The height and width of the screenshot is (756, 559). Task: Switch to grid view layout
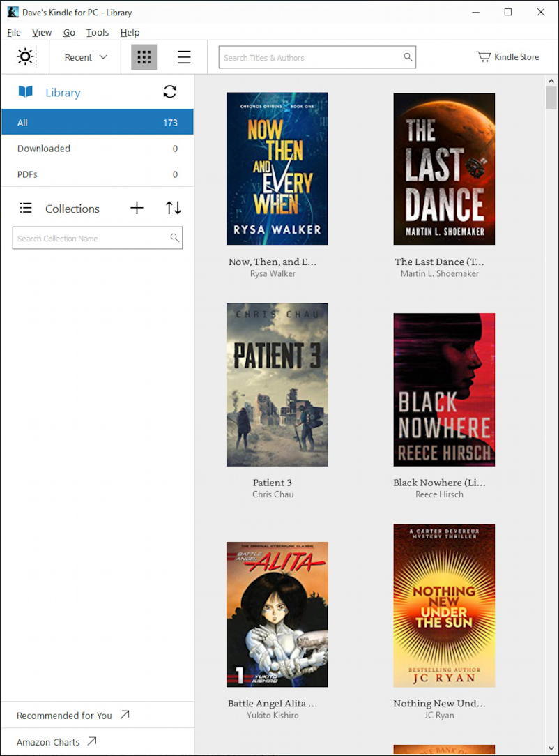click(144, 57)
